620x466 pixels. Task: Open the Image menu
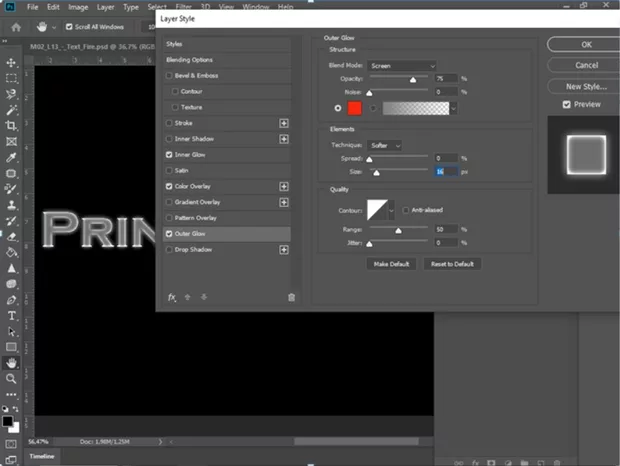(78, 7)
